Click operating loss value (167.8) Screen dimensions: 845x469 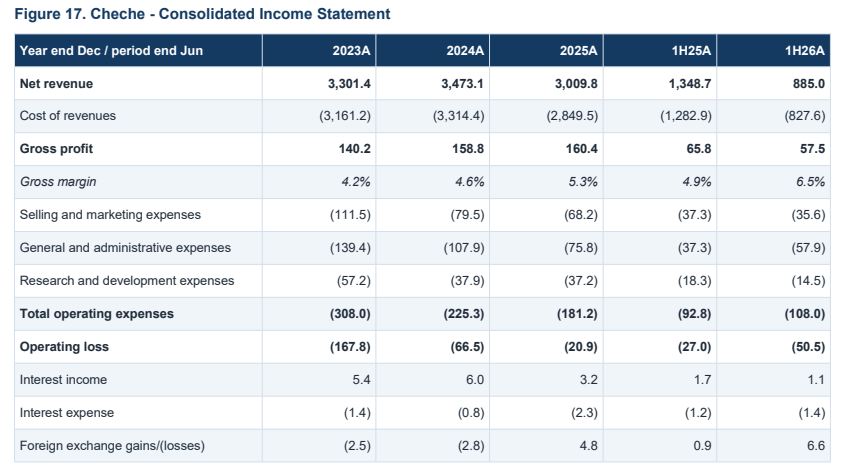click(350, 347)
